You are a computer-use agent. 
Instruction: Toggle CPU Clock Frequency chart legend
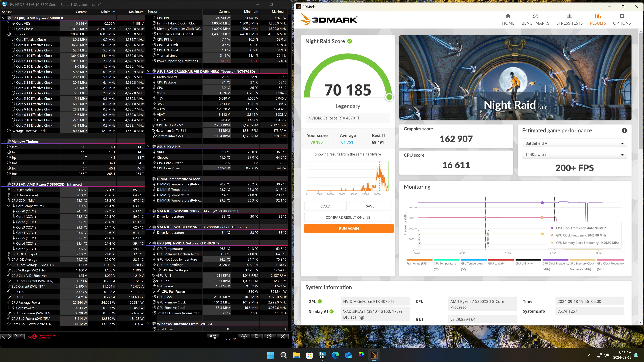coord(555,265)
